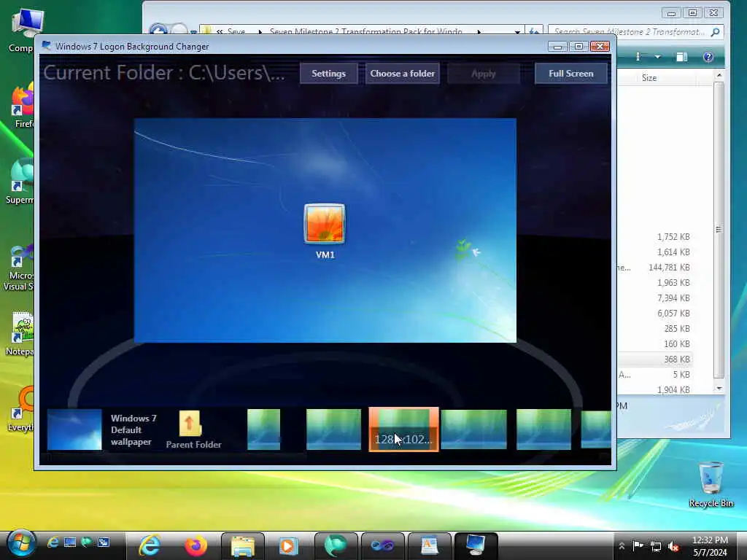Click Show Desktop icon in Quick Launch
The height and width of the screenshot is (560, 747).
pos(70,542)
